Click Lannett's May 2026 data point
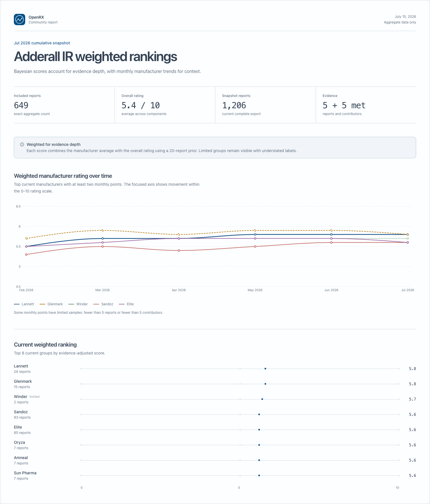430x504 pixels. click(255, 234)
